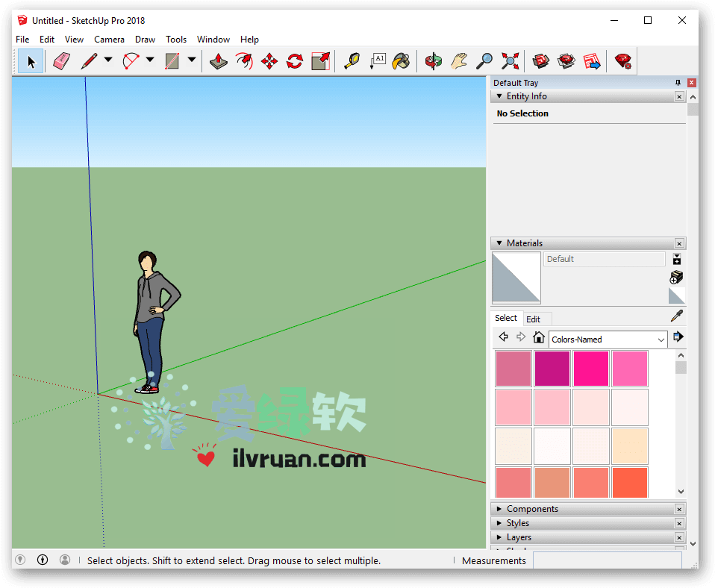The height and width of the screenshot is (588, 715).
Task: Expand the Layers panel
Action: (499, 537)
